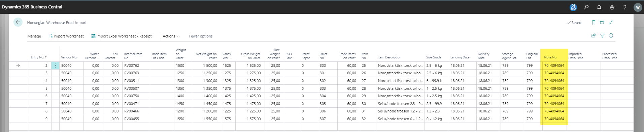Click the share icon
The width and height of the screenshot is (644, 132).
pyautogui.click(x=594, y=36)
